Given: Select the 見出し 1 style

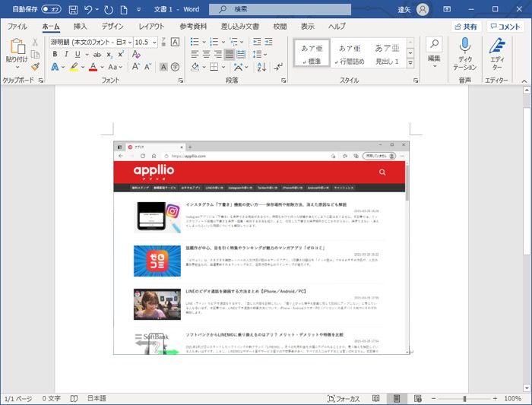Looking at the screenshot, I should 387,55.
